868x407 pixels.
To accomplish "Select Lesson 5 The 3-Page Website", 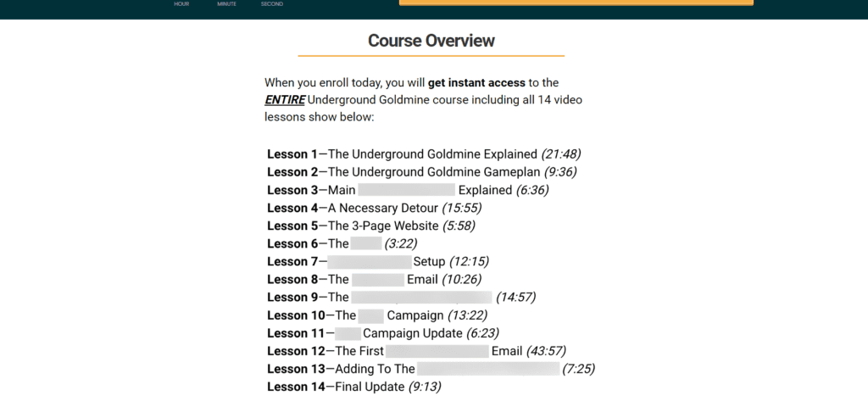I will coord(371,226).
